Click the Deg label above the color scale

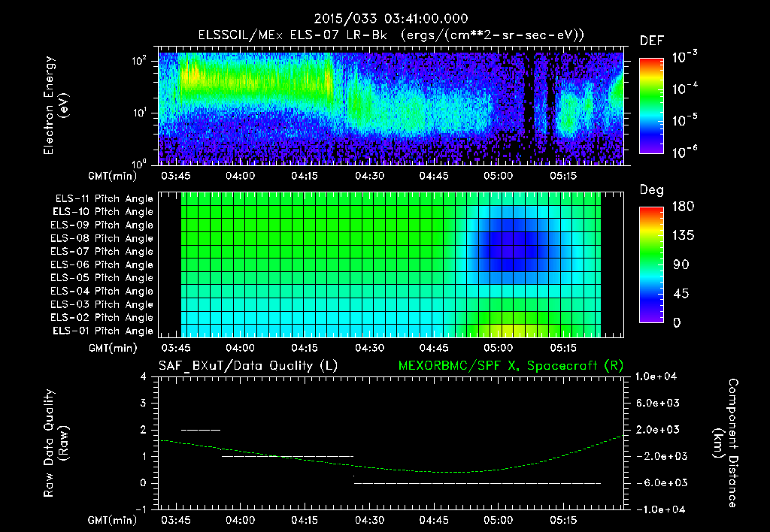pyautogui.click(x=652, y=190)
